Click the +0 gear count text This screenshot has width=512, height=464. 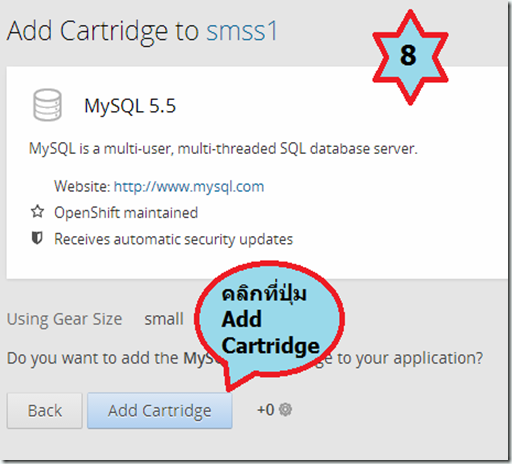[266, 410]
